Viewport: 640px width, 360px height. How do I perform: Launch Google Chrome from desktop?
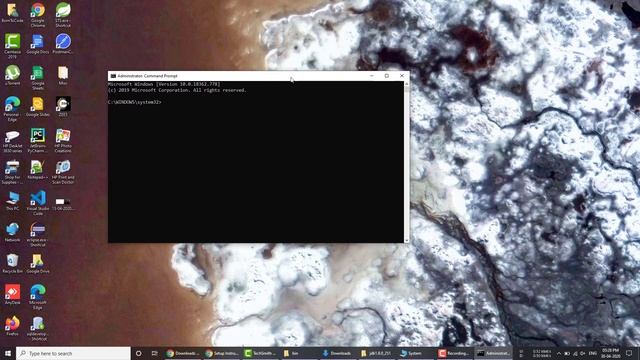[x=38, y=14]
